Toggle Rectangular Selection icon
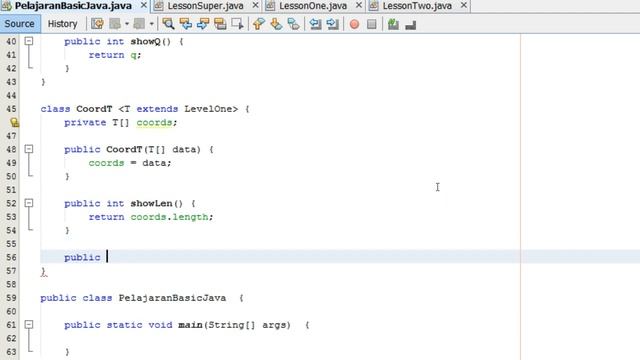This screenshot has height=360, width=640. coord(238,24)
